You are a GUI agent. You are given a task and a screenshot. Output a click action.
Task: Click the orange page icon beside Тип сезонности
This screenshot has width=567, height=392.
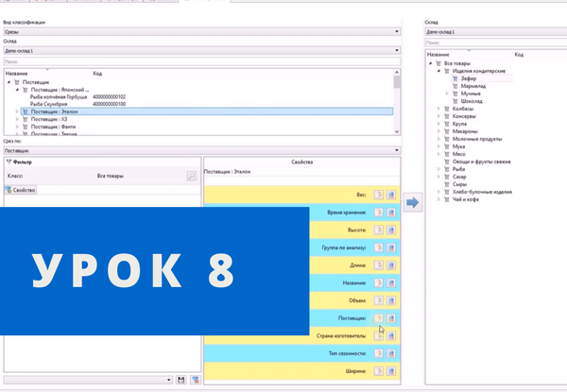pyautogui.click(x=379, y=353)
